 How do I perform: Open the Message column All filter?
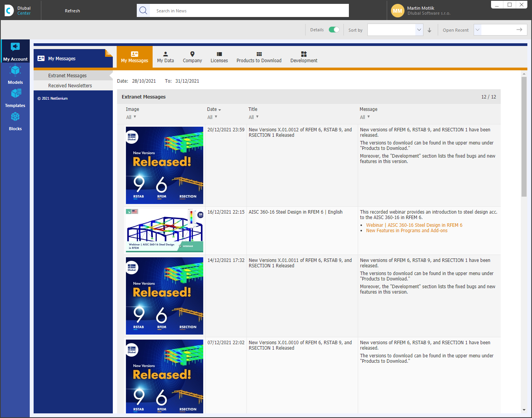point(365,117)
